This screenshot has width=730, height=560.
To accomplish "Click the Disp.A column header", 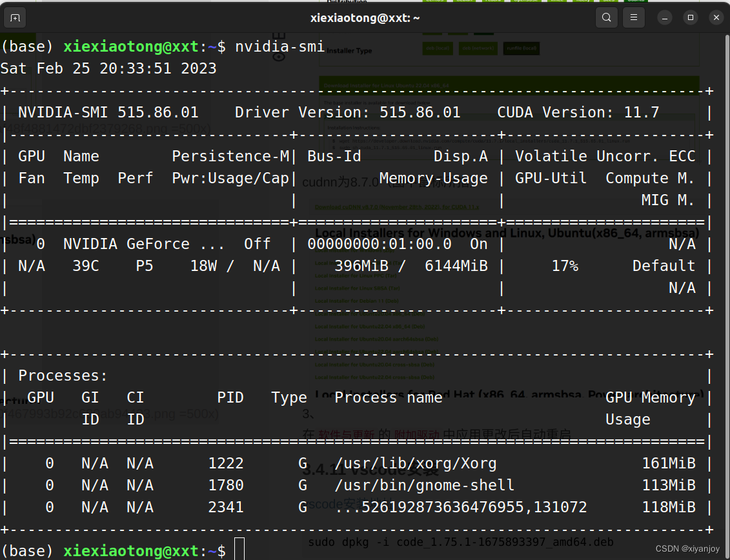I will click(461, 156).
